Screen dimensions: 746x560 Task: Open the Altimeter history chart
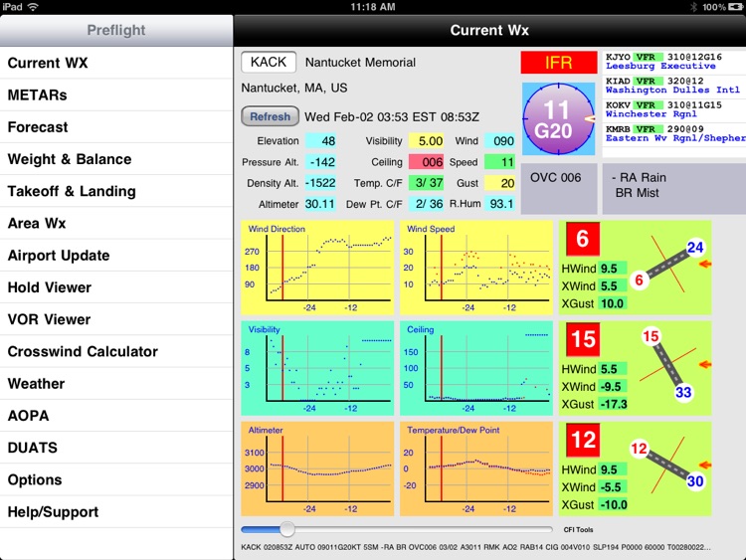tap(317, 468)
